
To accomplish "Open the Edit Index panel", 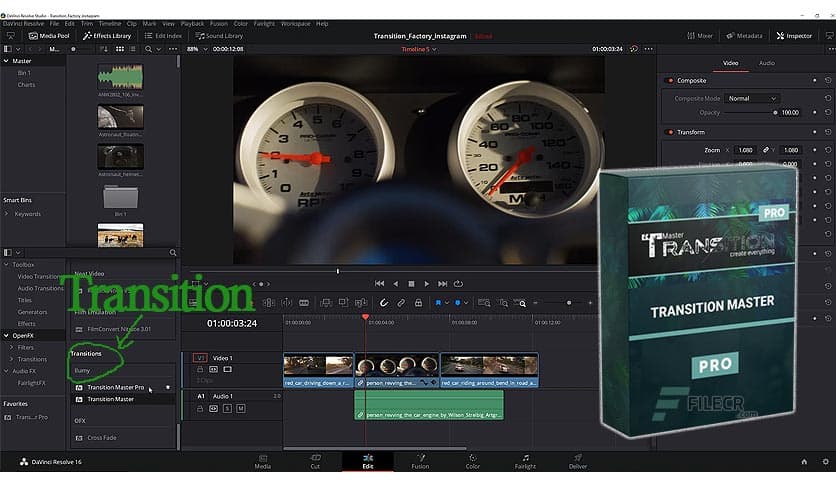I will click(x=163, y=36).
